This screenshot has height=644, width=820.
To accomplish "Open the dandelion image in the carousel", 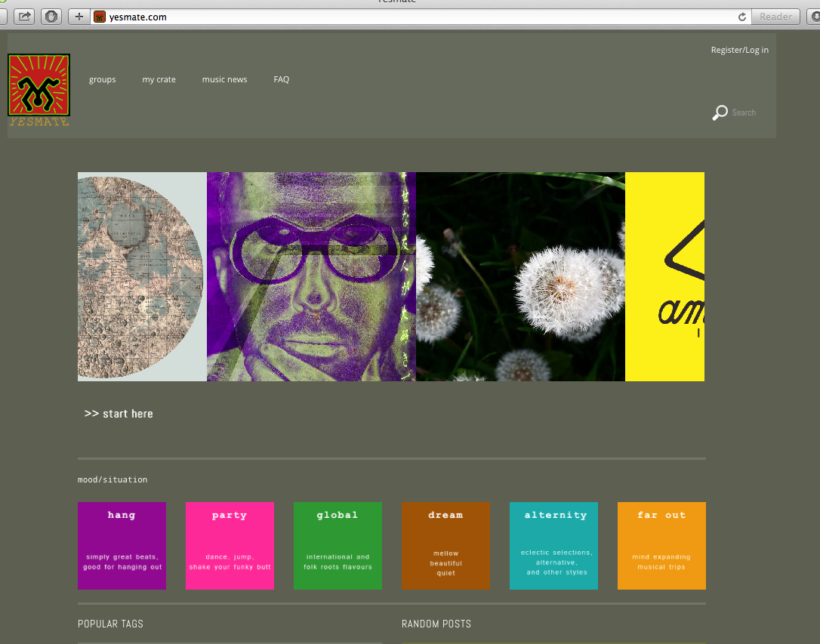I will (520, 276).
